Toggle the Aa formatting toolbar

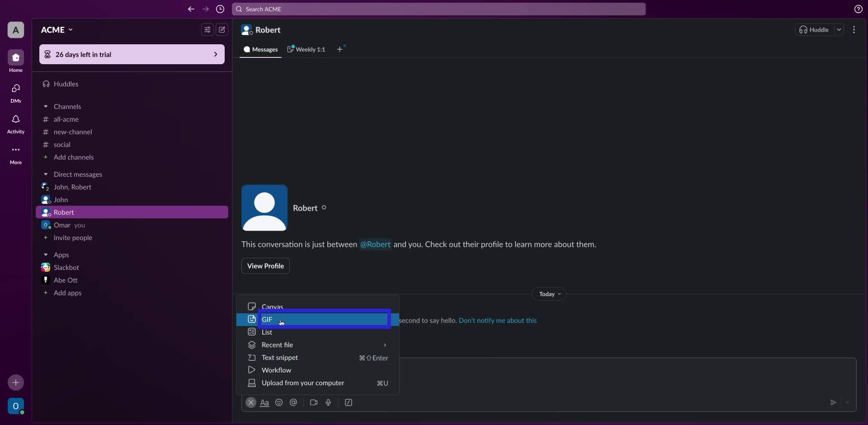265,402
